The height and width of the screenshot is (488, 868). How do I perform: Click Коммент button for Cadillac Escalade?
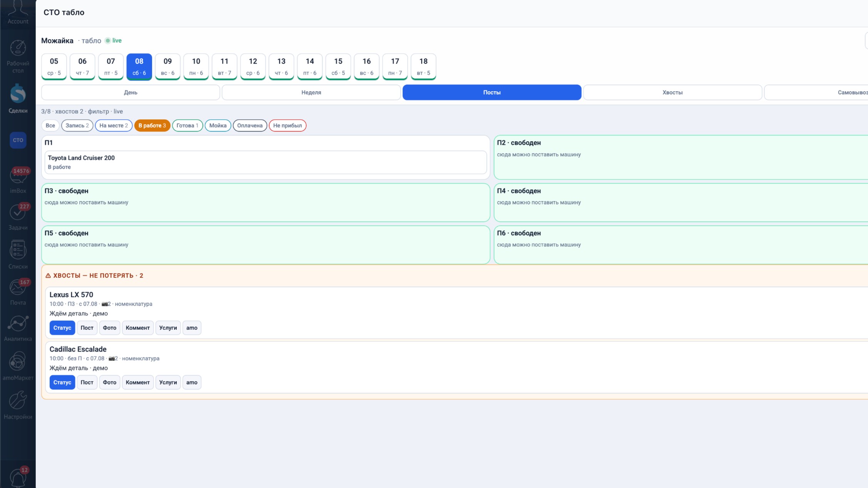(x=138, y=383)
